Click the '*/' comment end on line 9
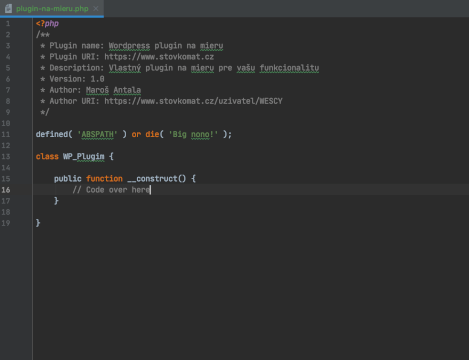Image resolution: width=469 pixels, height=360 pixels. [45, 112]
